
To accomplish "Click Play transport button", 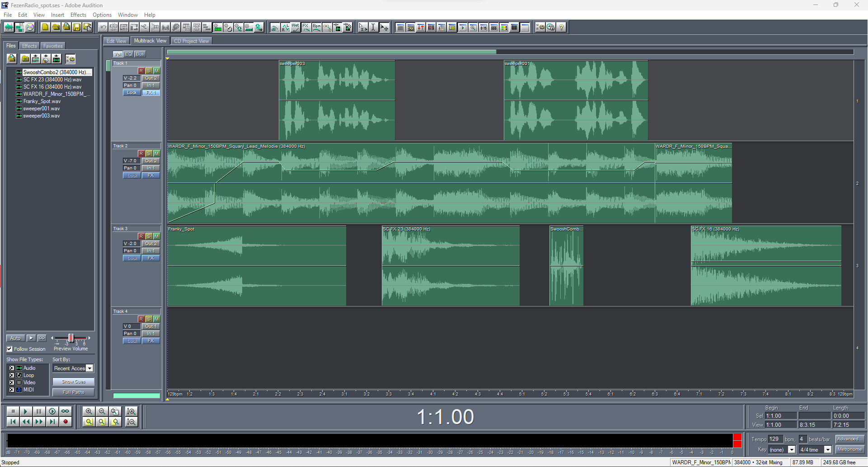I will pos(26,411).
